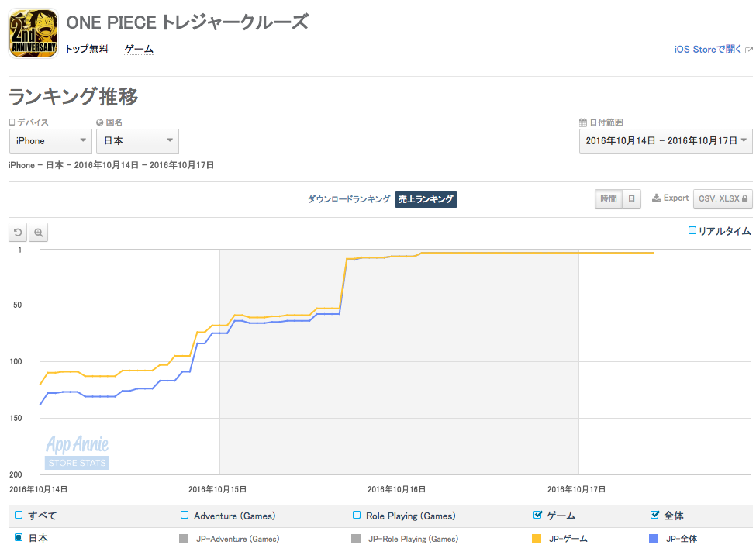Switch chart granularity to 日
This screenshot has height=552, width=756.
pos(632,198)
